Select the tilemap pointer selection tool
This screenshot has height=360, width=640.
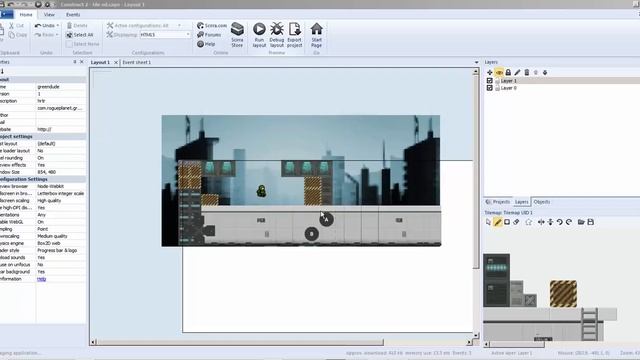488,222
